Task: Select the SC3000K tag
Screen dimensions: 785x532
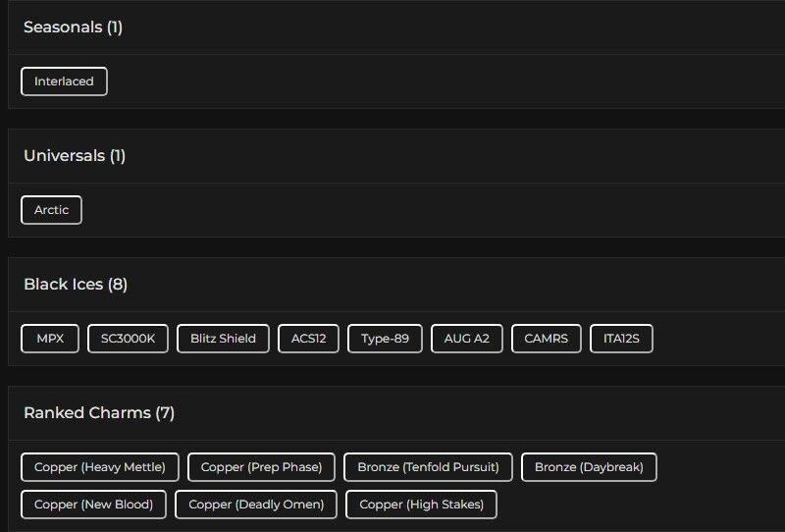Action: 128,339
